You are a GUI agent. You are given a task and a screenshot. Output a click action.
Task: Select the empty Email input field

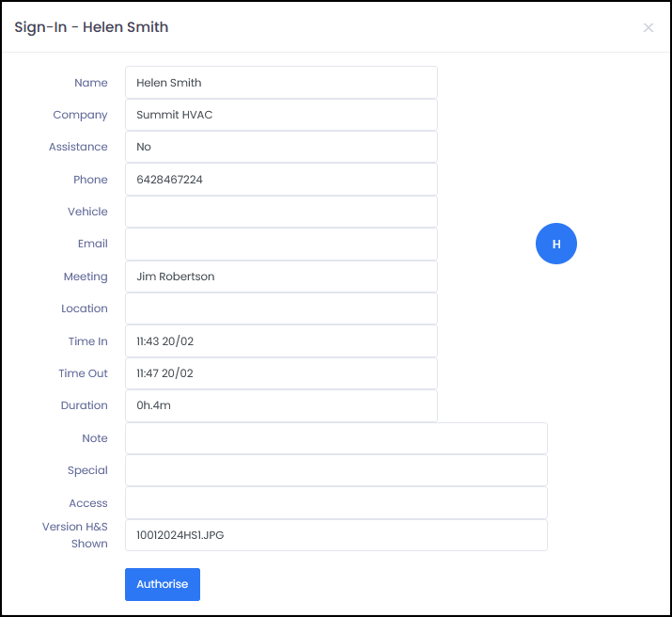coord(281,244)
